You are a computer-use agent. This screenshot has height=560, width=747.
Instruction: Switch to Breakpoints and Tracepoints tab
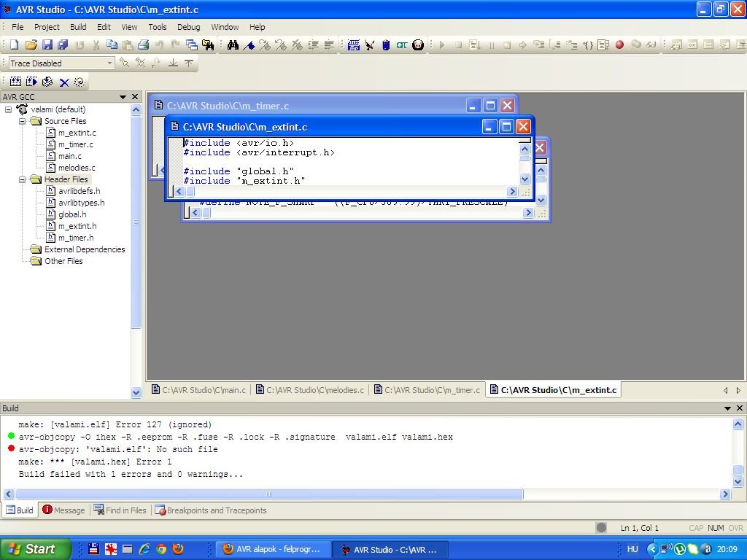pyautogui.click(x=211, y=510)
